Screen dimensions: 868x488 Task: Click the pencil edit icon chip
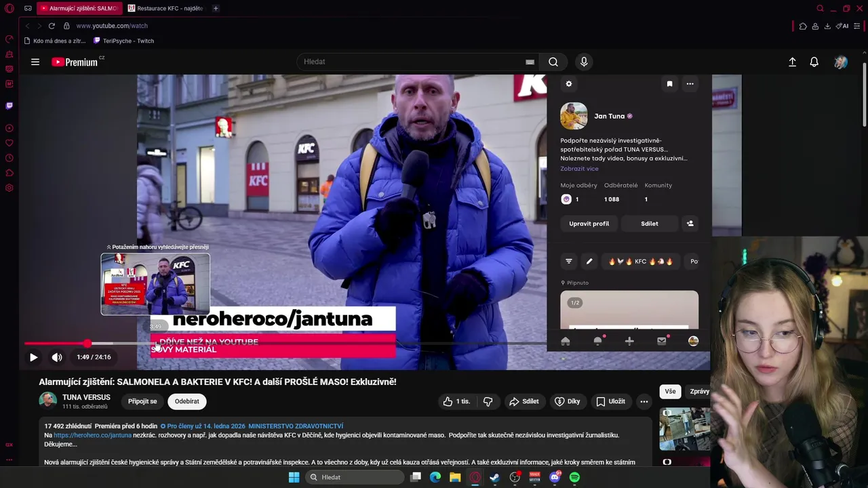pos(589,261)
